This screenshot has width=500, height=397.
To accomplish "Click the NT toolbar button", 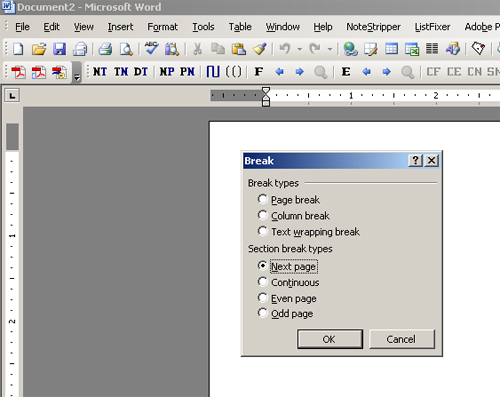I will [100, 72].
